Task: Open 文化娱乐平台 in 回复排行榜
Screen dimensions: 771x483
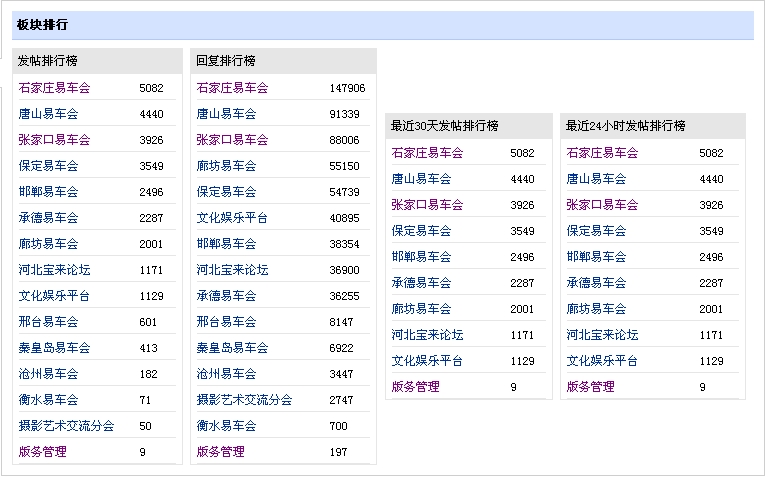Action: (233, 218)
